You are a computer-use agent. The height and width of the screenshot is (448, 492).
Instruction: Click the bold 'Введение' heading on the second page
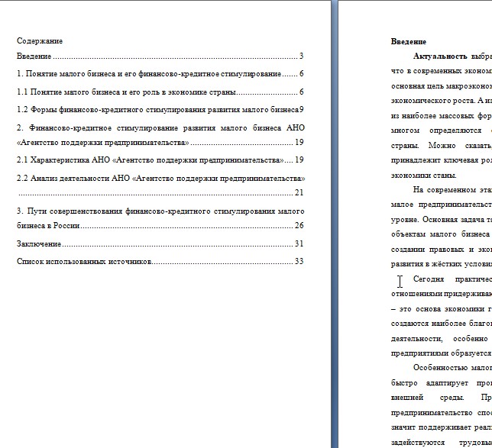[x=409, y=42]
